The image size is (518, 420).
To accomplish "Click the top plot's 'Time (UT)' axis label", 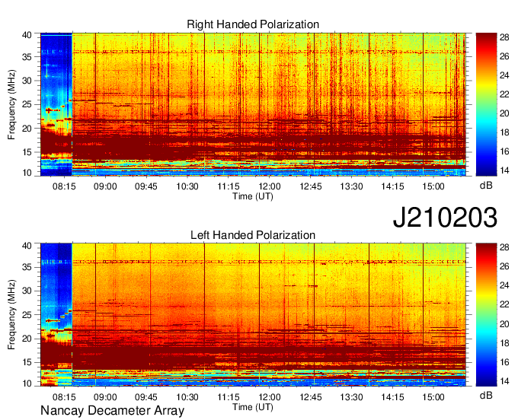I will point(253,196).
